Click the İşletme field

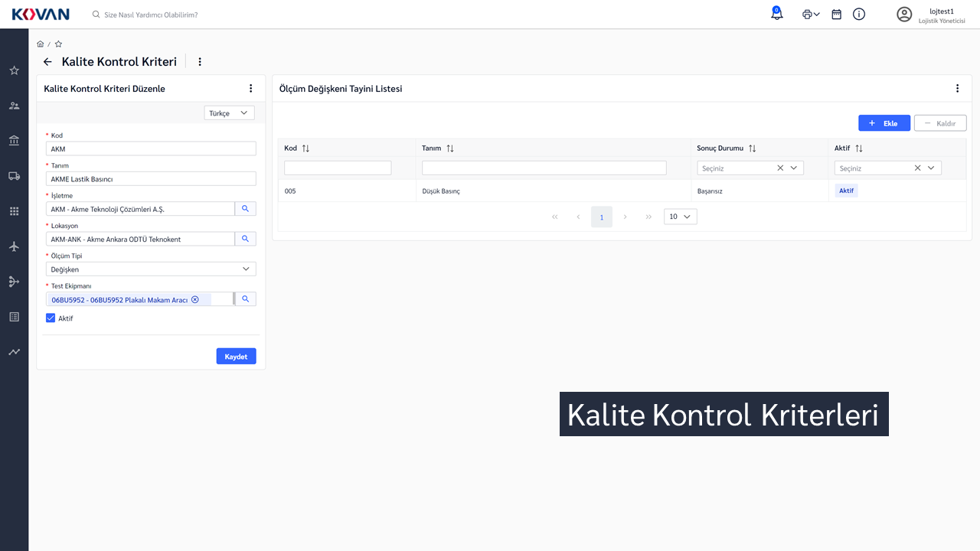(140, 209)
